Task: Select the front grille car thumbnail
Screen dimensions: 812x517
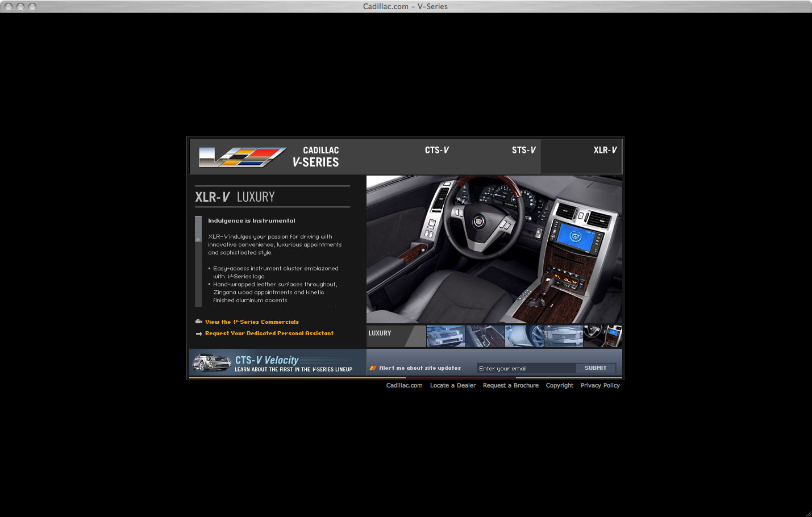Action: click(446, 336)
